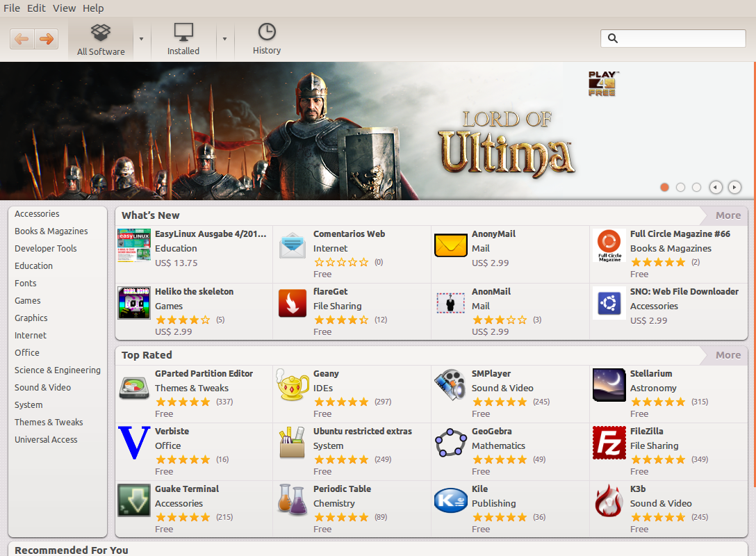
Task: Select Themes & Tweaks category in sidebar
Action: point(49,422)
